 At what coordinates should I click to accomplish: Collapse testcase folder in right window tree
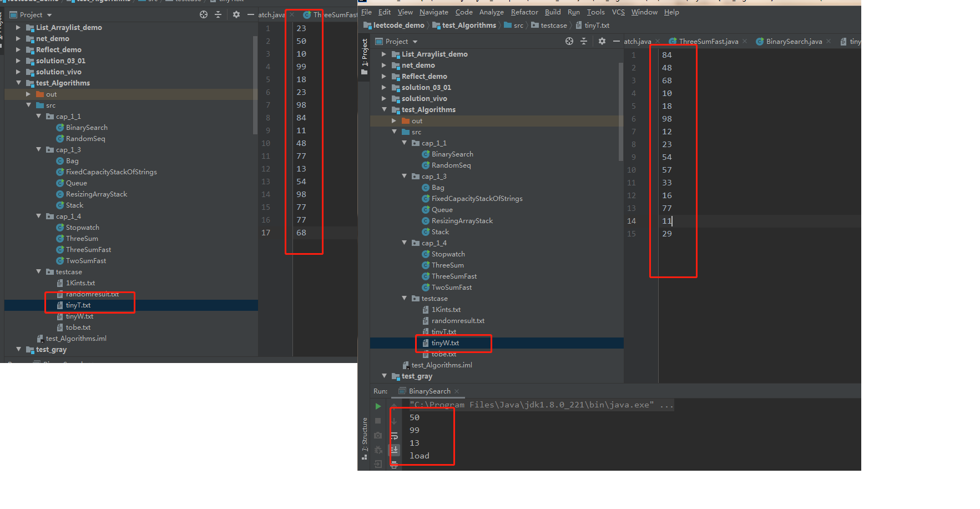404,298
